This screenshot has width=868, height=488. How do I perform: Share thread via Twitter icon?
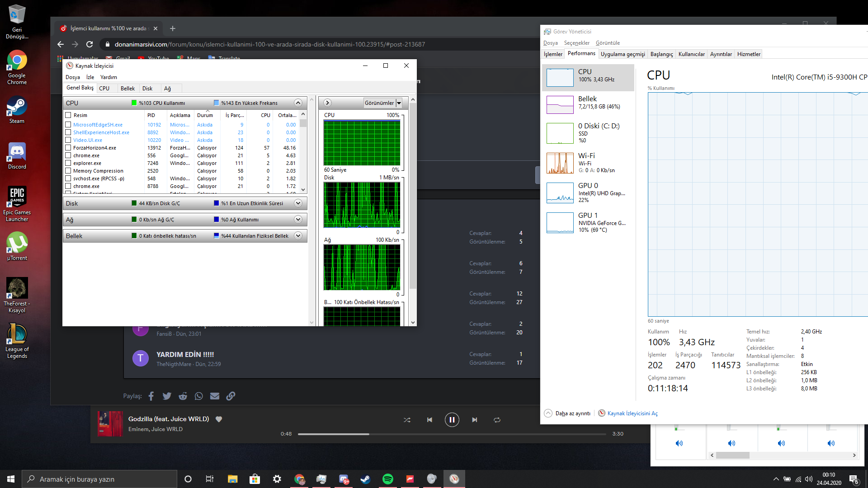click(167, 396)
